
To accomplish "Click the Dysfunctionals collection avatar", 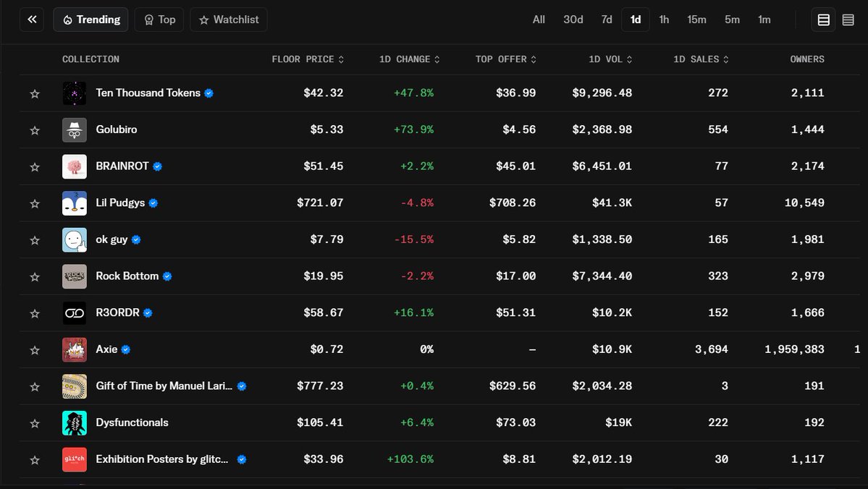I will [74, 422].
